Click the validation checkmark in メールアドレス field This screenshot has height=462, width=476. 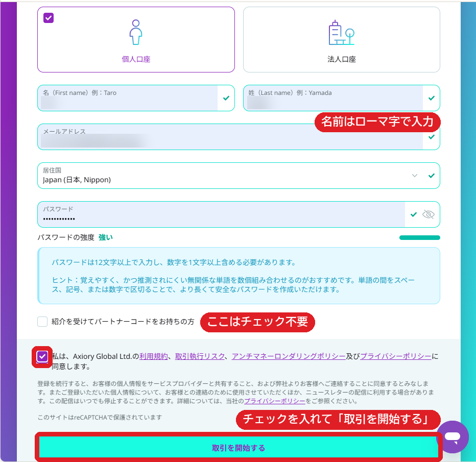click(432, 137)
